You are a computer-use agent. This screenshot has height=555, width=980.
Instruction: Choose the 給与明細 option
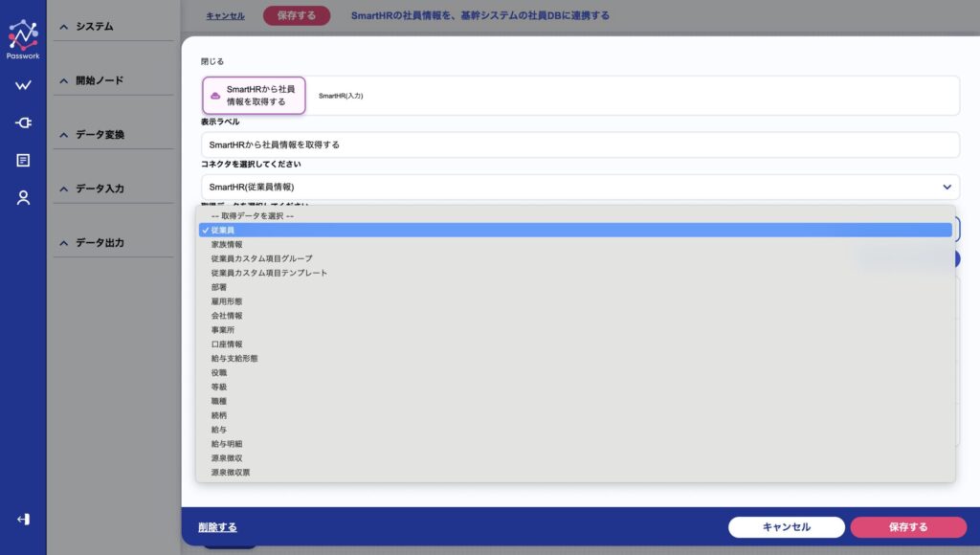coord(575,444)
